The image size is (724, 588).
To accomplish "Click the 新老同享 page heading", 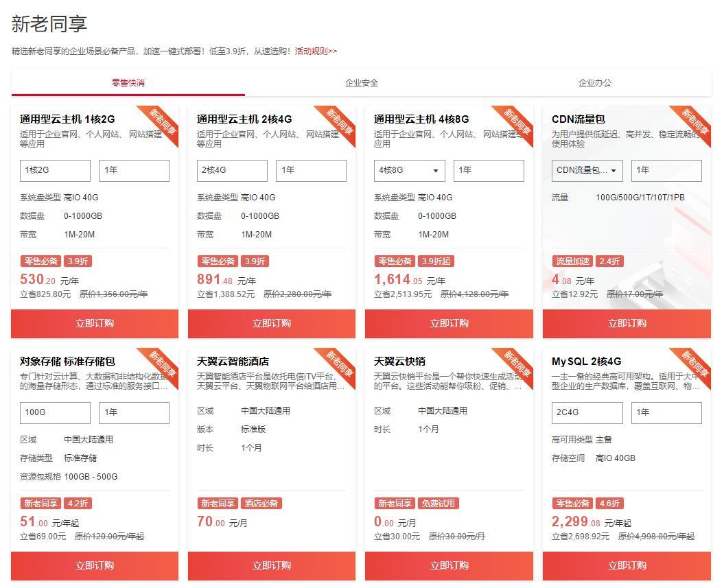I will click(x=49, y=24).
